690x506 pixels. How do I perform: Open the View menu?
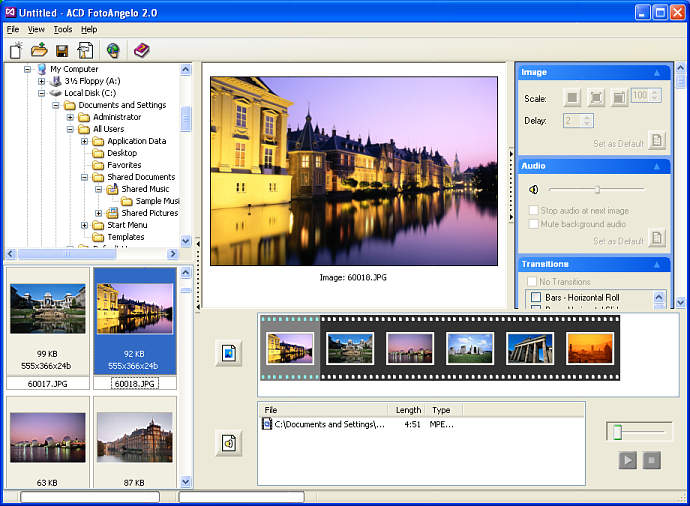tap(36, 30)
